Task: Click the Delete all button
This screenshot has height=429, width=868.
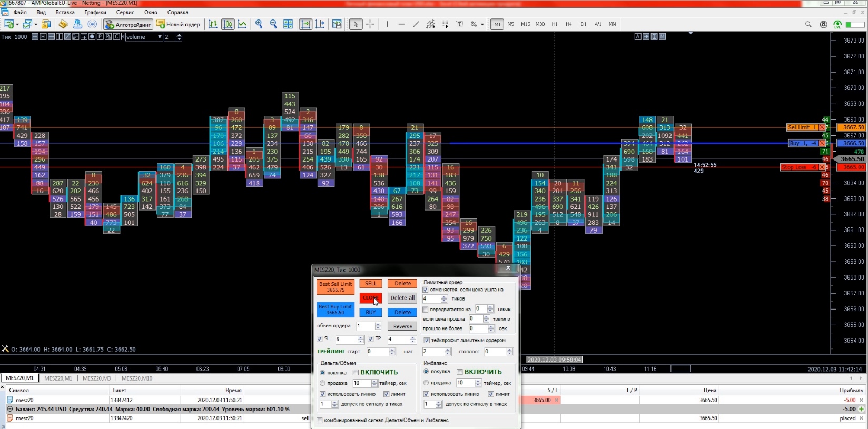Action: click(402, 298)
